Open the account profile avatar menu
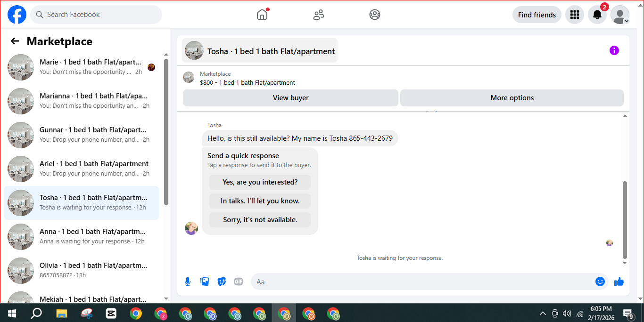Image resolution: width=644 pixels, height=322 pixels. click(620, 15)
